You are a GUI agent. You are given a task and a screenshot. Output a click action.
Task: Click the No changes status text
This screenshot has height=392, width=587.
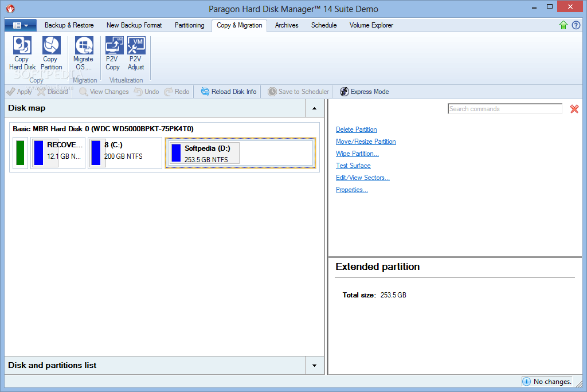pos(553,382)
